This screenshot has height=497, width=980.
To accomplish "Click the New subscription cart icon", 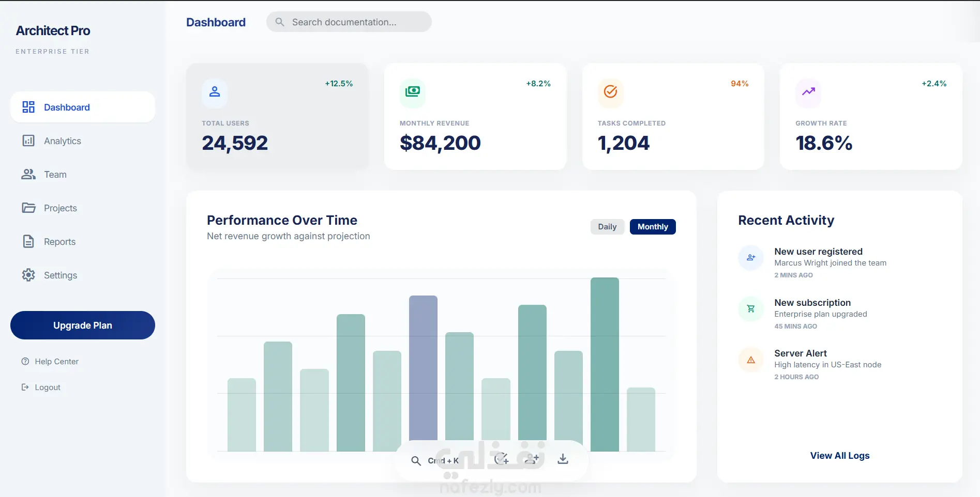I will 751,309.
